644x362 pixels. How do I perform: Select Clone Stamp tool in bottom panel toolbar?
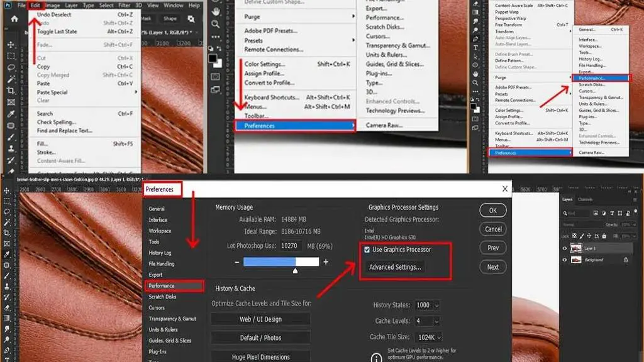pyautogui.click(x=7, y=287)
